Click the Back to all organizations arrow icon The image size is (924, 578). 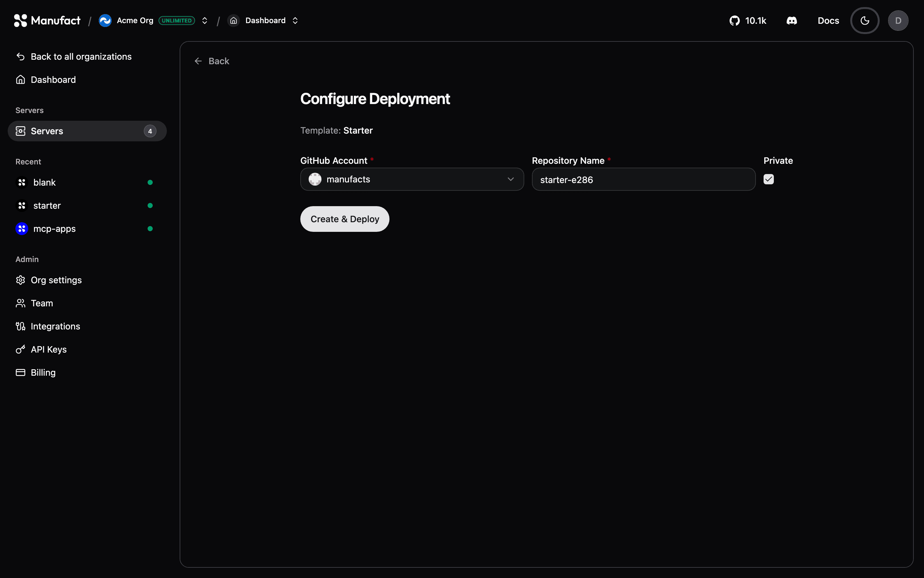[x=21, y=57]
